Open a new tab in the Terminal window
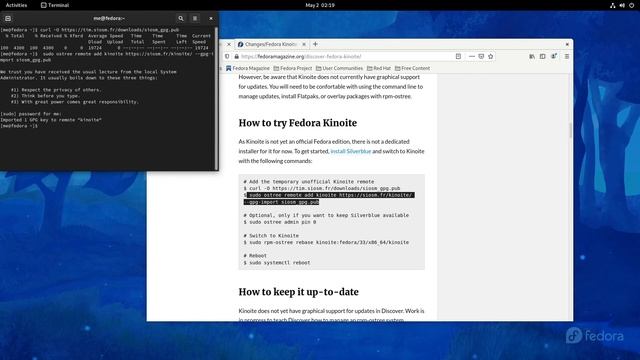This screenshot has width=640, height=360. tap(8, 18)
